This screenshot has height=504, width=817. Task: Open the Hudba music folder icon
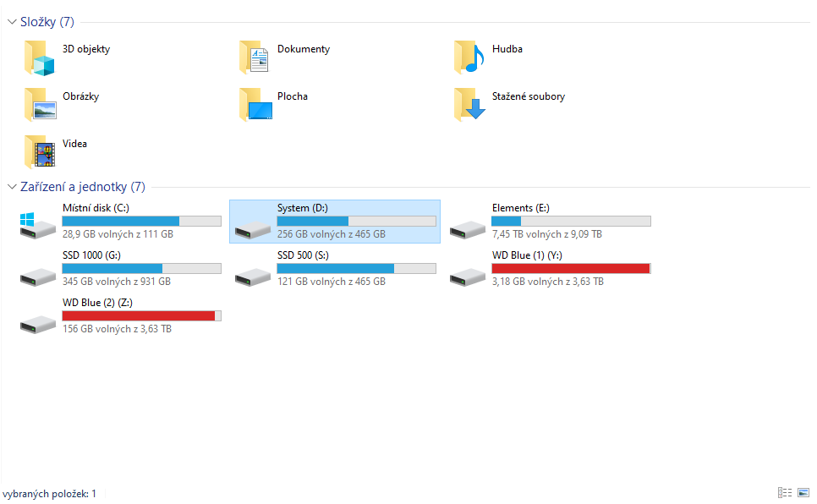[469, 58]
